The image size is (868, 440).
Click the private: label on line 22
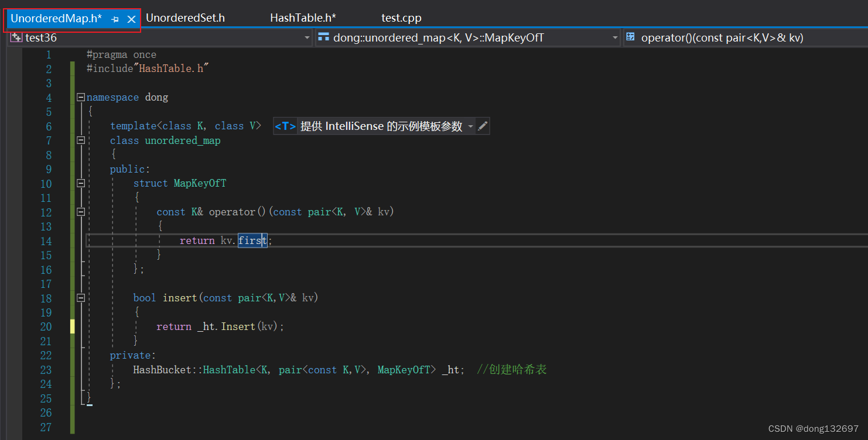133,355
